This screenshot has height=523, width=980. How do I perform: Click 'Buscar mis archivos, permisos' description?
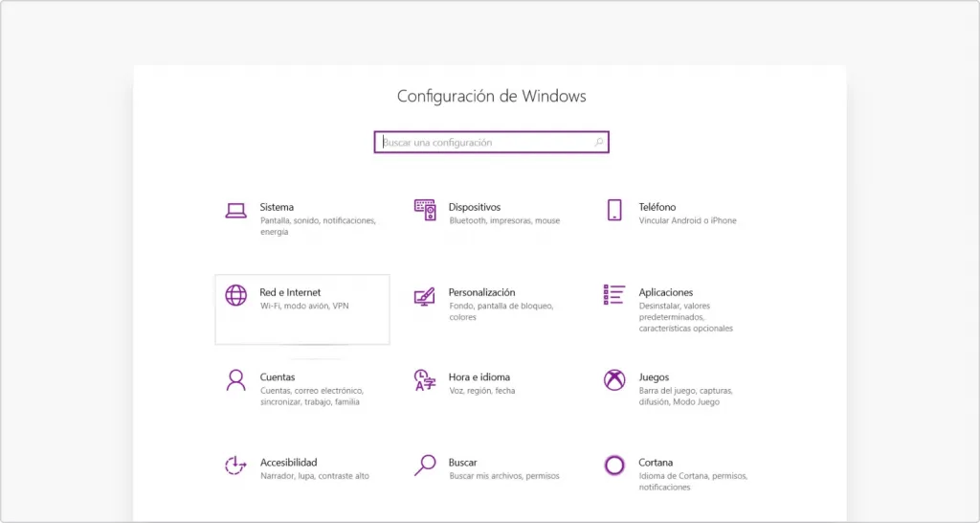point(504,476)
